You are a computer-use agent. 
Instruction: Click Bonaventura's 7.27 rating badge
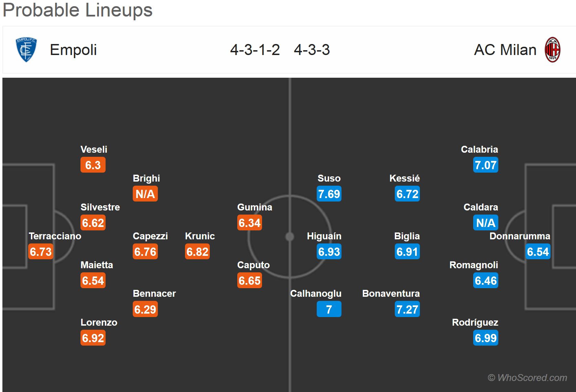pyautogui.click(x=407, y=309)
